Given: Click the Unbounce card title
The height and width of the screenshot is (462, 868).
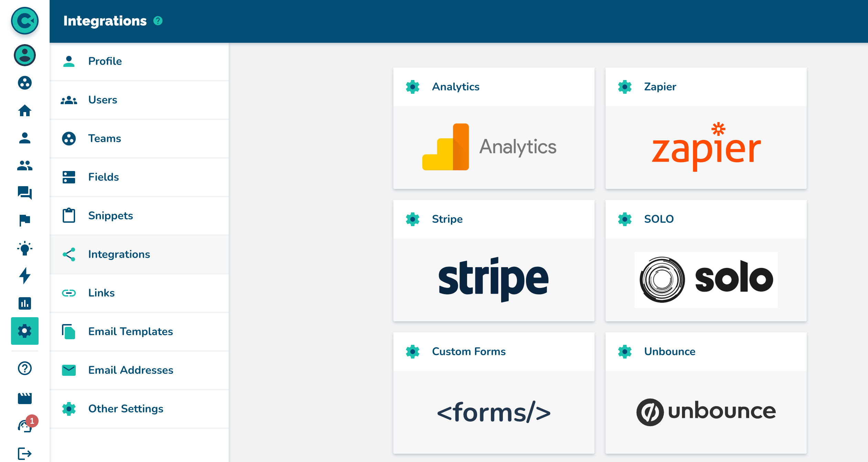Looking at the screenshot, I should tap(670, 351).
